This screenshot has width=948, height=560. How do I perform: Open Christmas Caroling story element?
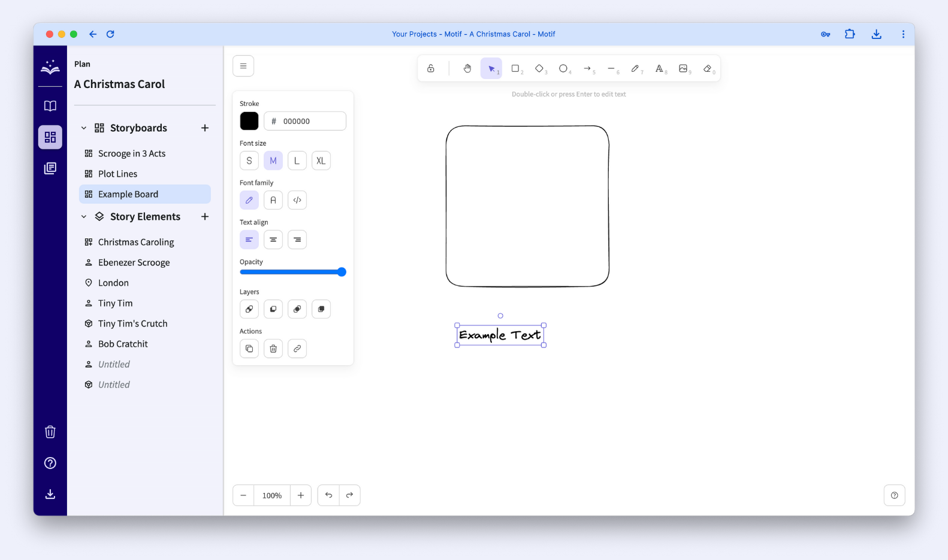coord(145,242)
